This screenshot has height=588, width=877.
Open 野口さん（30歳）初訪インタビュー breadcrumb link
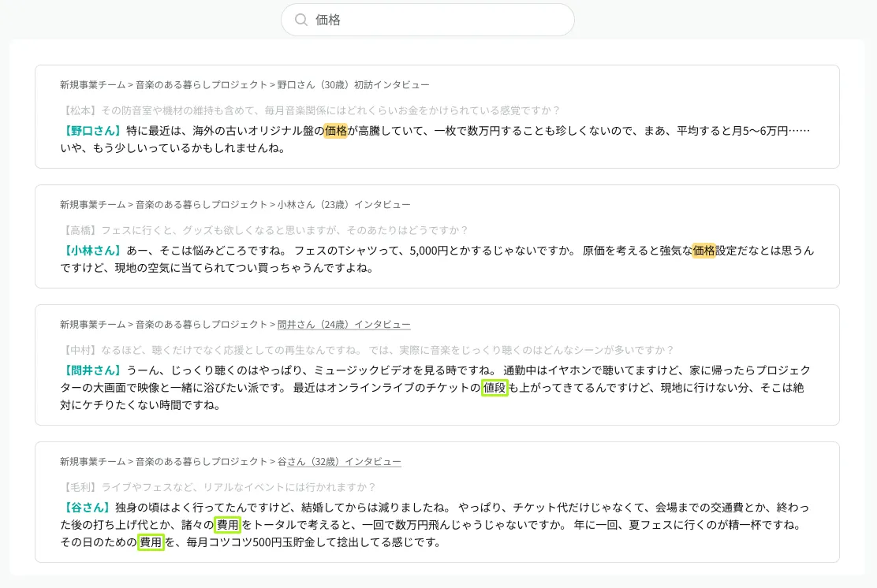pos(353,84)
